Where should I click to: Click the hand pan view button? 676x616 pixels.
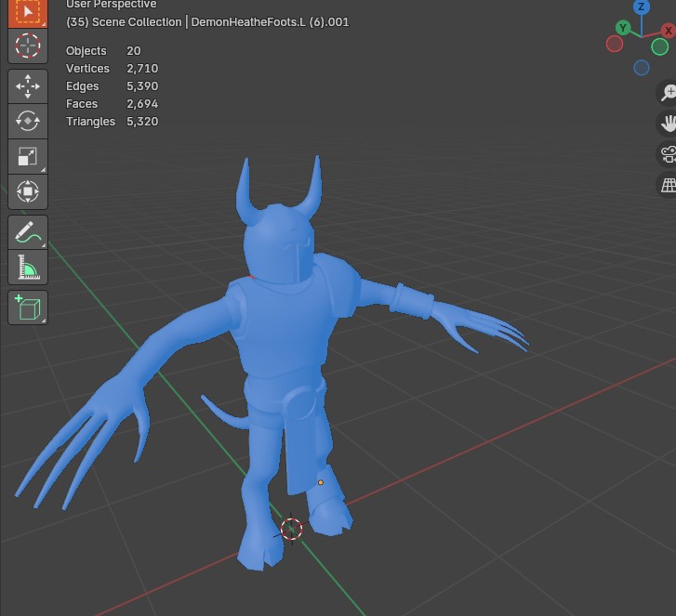tap(668, 123)
